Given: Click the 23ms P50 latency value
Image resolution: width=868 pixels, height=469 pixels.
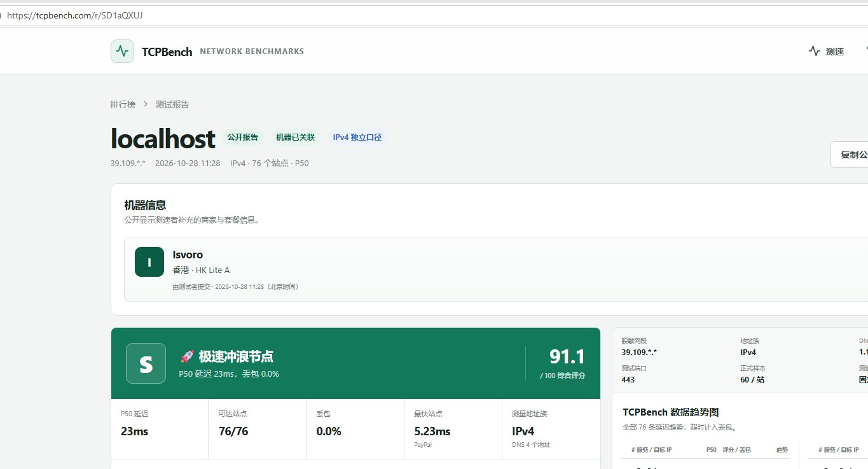Looking at the screenshot, I should pos(134,431).
